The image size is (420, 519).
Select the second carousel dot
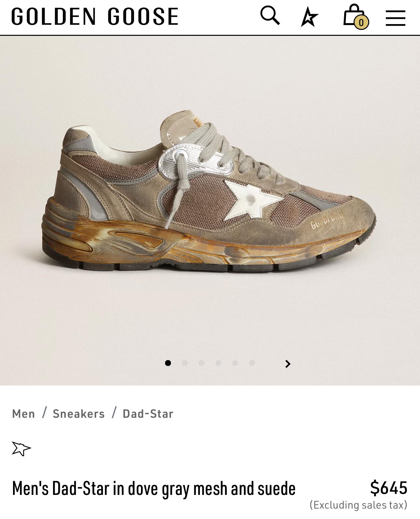point(185,363)
